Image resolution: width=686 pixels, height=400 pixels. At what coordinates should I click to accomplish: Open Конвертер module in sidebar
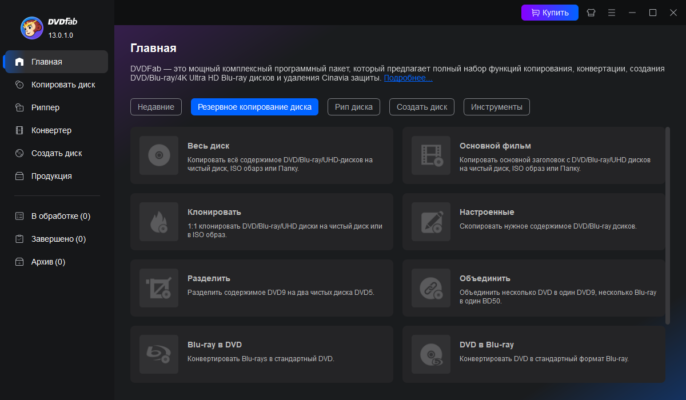(x=56, y=130)
